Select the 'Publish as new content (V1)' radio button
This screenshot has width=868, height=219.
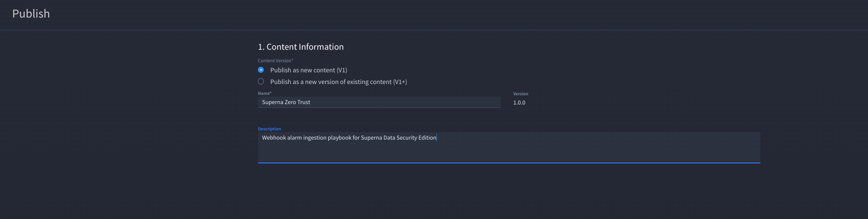coord(261,70)
